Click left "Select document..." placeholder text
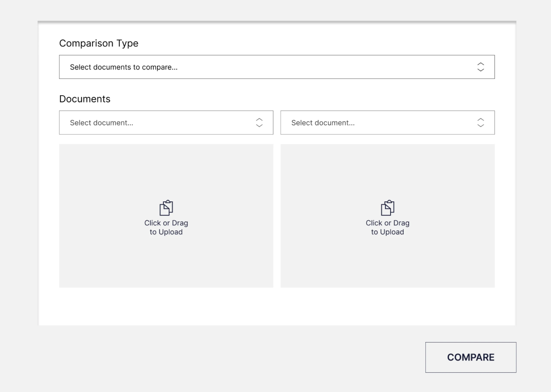The height and width of the screenshot is (392, 551). click(x=101, y=123)
